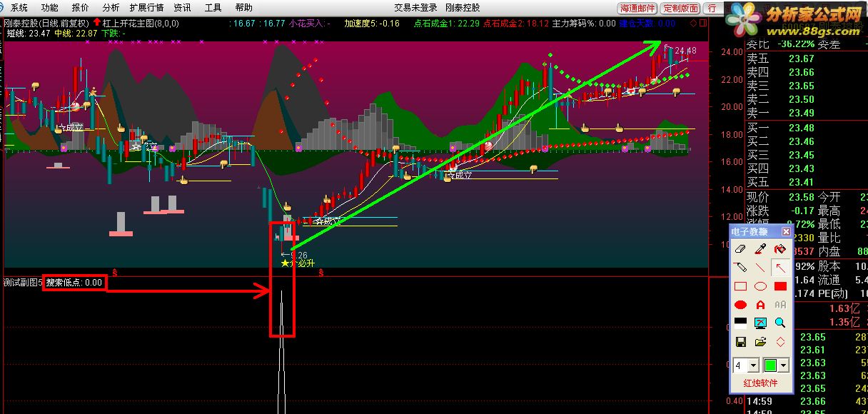Open the 扩展行情 menu
The image size is (868, 414).
pos(146,8)
